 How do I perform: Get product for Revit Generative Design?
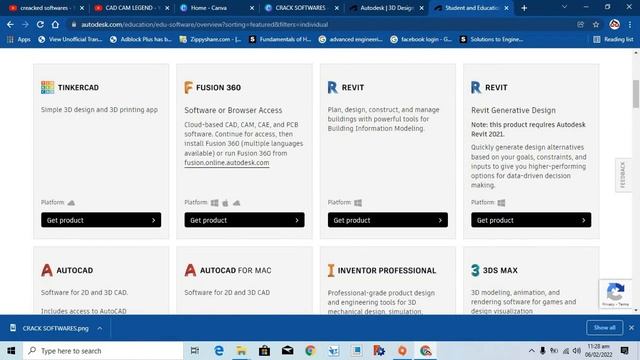point(531,220)
